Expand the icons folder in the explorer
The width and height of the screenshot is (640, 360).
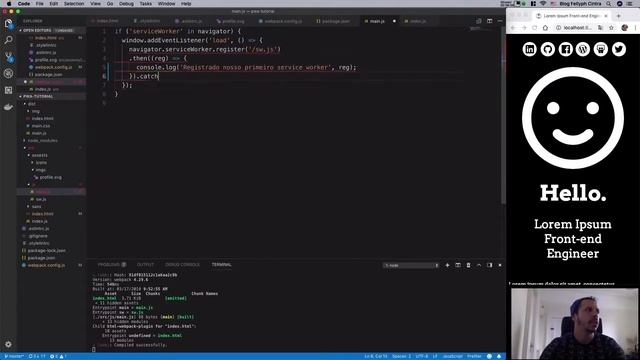point(41,163)
